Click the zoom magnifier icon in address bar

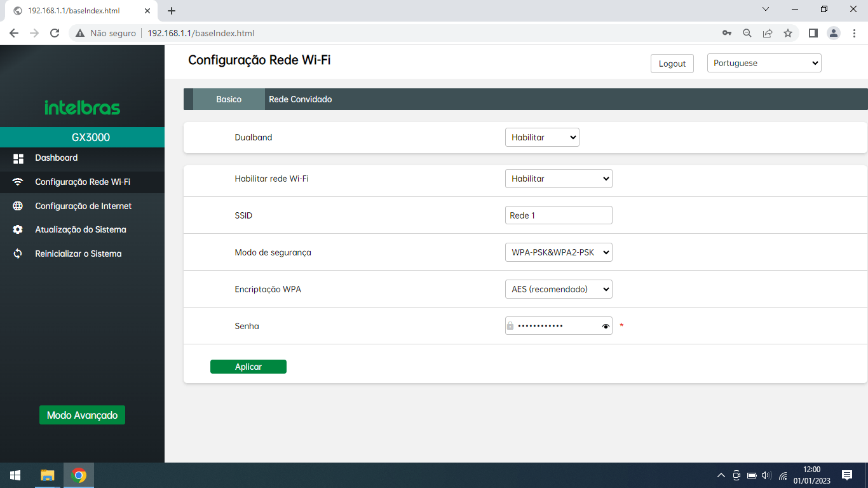click(747, 33)
